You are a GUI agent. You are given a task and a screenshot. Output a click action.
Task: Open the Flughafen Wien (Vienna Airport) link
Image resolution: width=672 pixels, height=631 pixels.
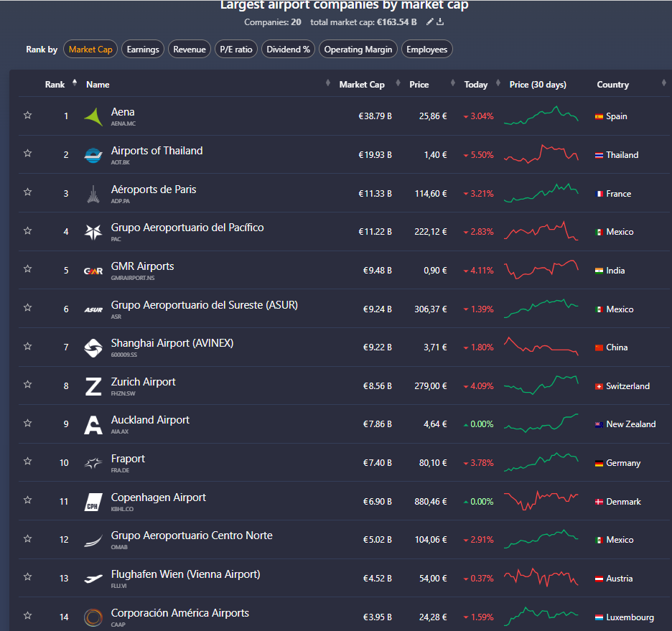click(x=185, y=574)
